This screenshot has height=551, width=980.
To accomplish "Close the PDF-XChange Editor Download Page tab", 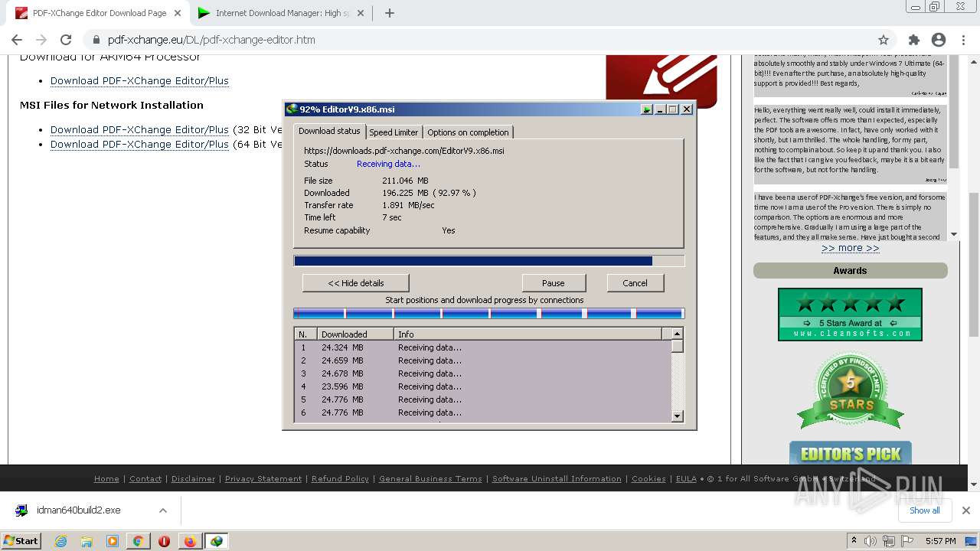I will pos(178,13).
